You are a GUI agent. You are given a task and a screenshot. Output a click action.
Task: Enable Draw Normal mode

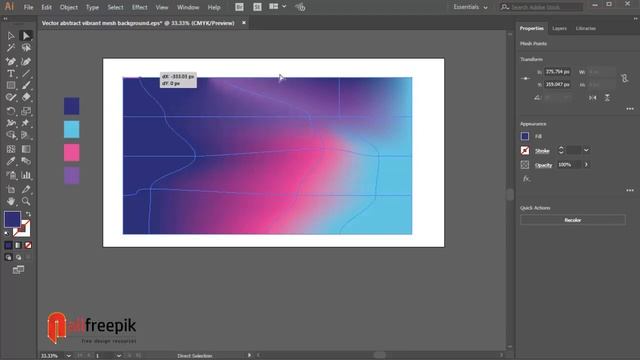(x=8, y=257)
